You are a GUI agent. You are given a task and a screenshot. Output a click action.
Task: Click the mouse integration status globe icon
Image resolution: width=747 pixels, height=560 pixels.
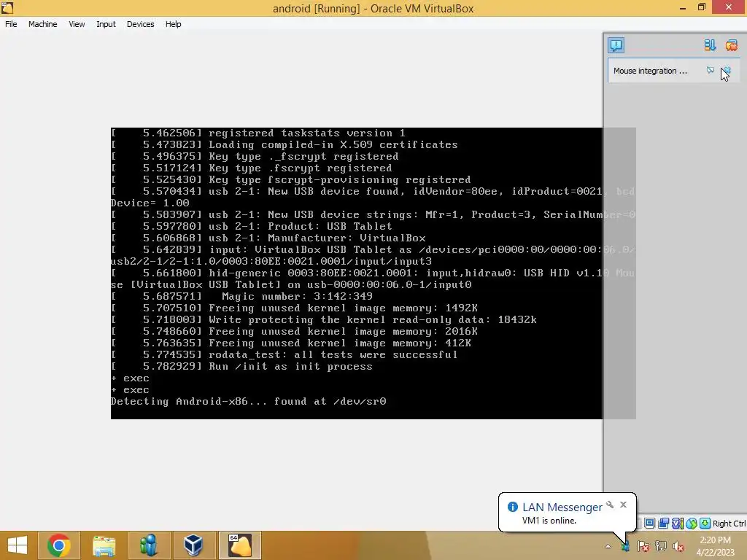[x=691, y=524]
